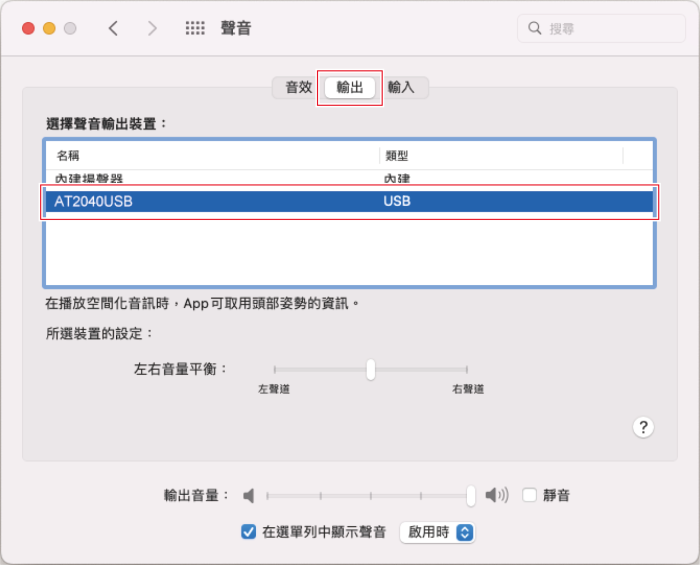Viewport: 700px width, 565px height.
Task: Select the AT2040USB output device
Action: click(x=350, y=202)
